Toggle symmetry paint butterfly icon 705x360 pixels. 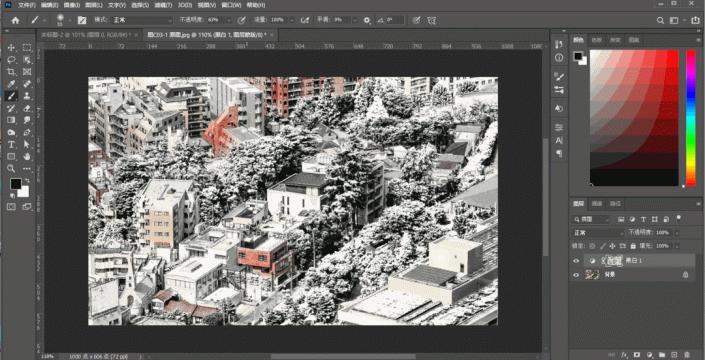click(x=432, y=20)
